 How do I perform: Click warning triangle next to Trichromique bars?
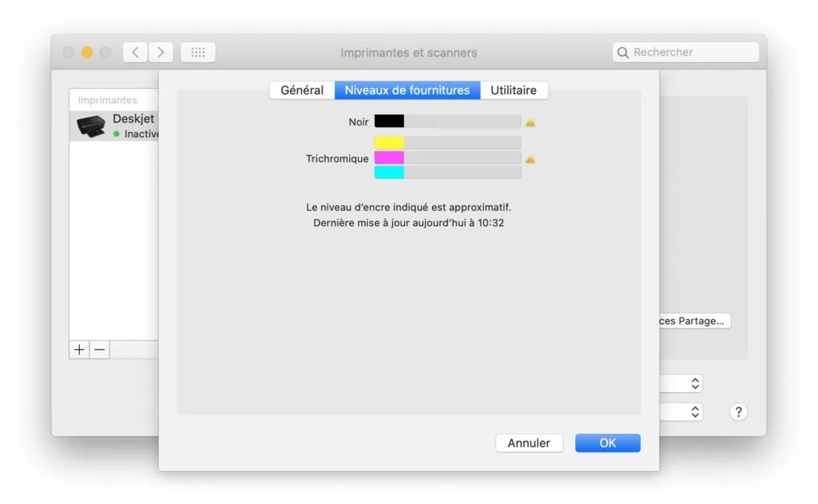[530, 159]
